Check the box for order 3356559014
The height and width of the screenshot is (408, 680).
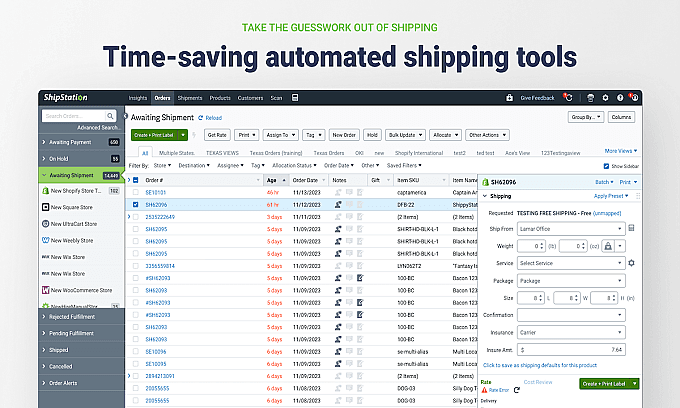(136, 266)
